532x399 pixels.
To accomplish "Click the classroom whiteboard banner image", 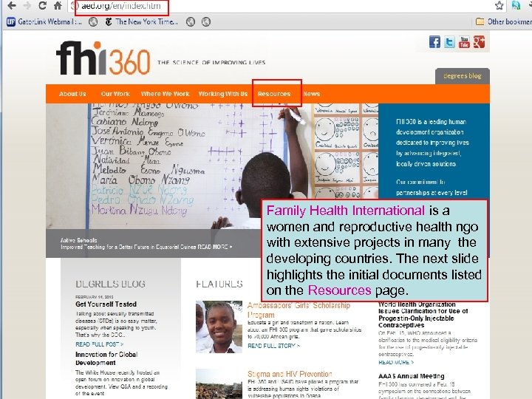I will [x=212, y=166].
